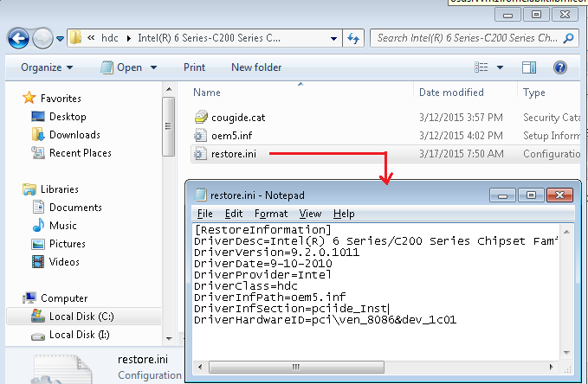588x384 pixels.
Task: Toggle the preview pane icon
Action: (529, 67)
